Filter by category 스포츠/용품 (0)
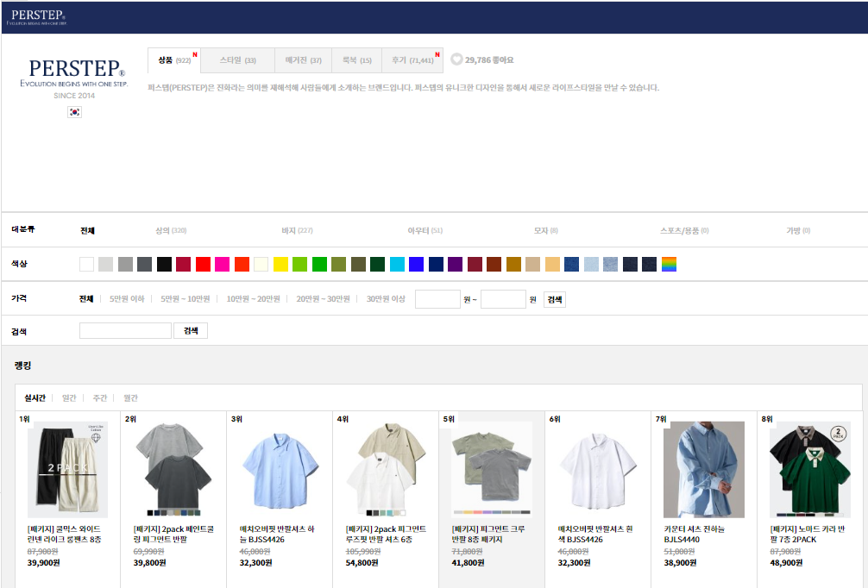 pos(684,231)
